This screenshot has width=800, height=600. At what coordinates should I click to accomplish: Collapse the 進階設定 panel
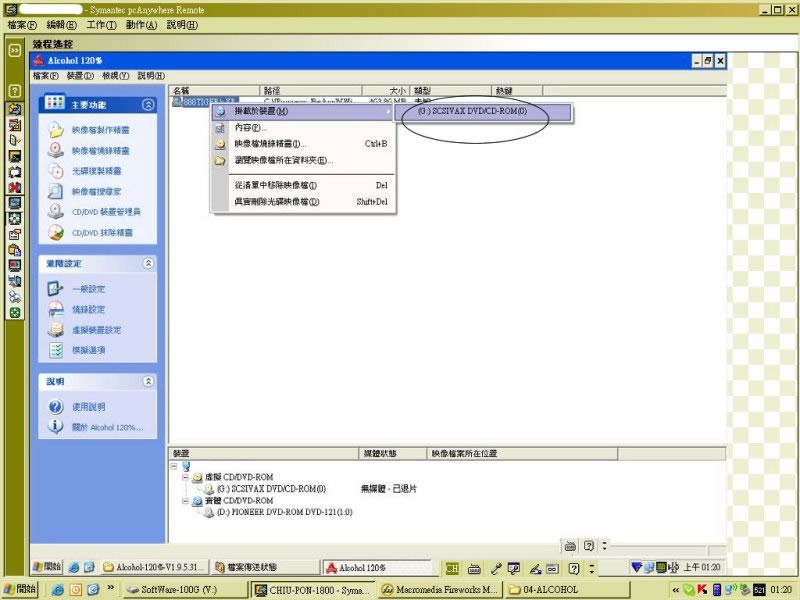[148, 263]
